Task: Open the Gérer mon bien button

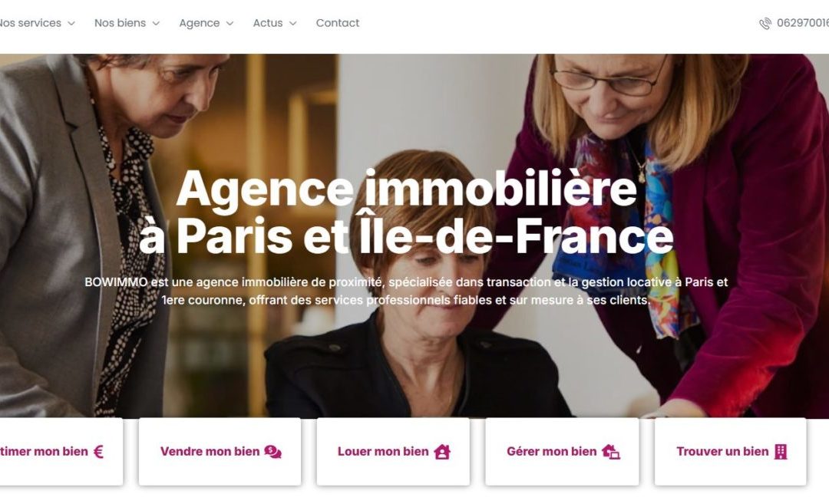Action: coord(562,452)
